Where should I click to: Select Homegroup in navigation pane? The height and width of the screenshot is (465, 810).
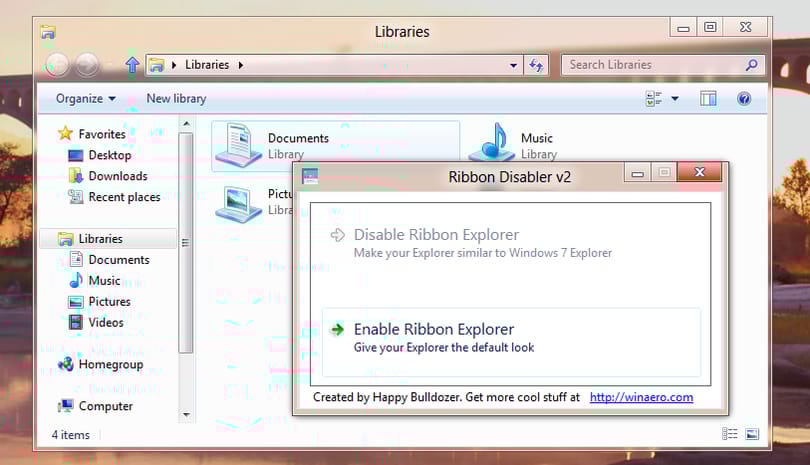tap(111, 364)
